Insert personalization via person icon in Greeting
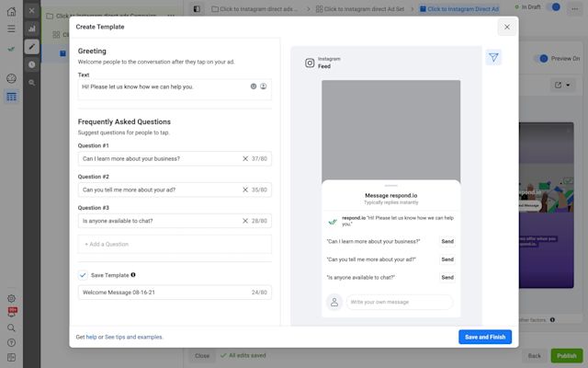588x368 pixels. (264, 86)
